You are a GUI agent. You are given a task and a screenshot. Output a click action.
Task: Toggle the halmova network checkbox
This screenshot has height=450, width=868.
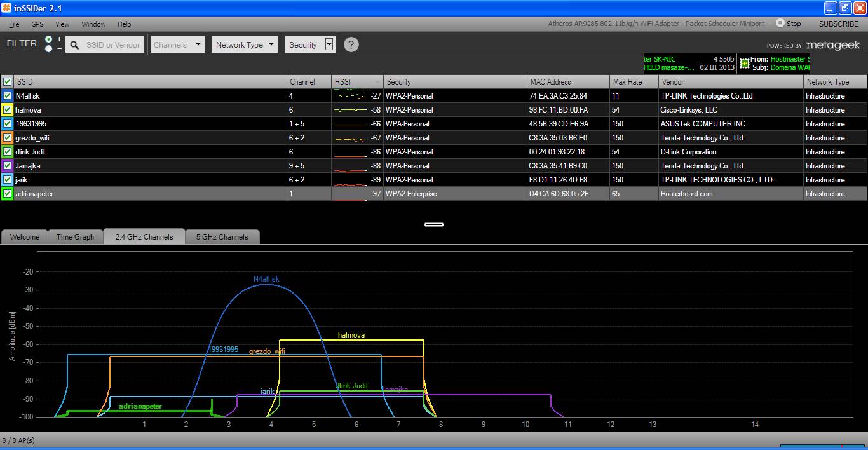point(7,110)
